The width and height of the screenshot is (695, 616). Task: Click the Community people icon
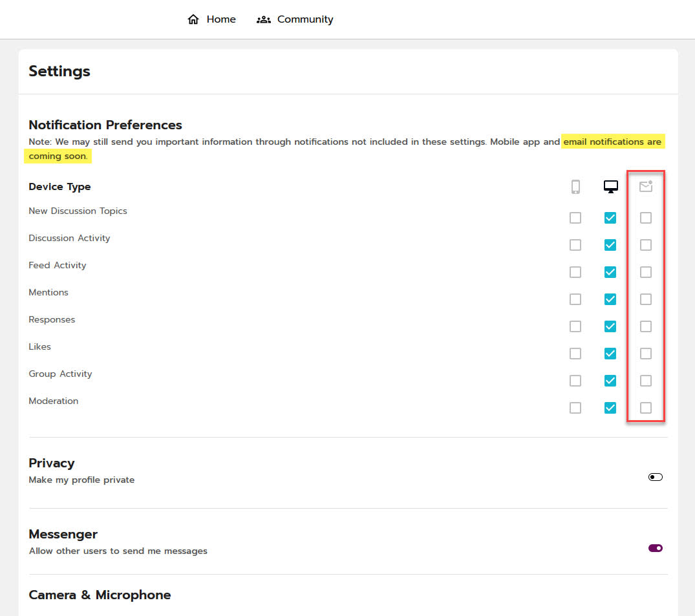pyautogui.click(x=264, y=19)
